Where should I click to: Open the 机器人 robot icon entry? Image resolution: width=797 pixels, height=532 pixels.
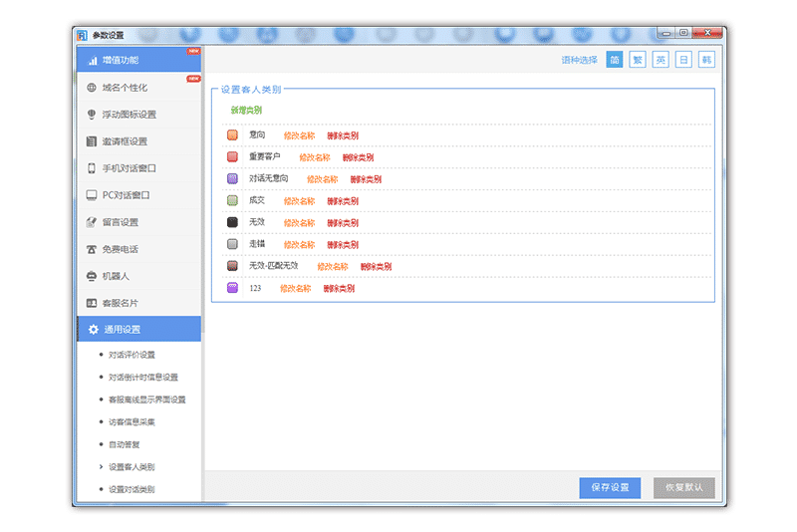(93, 276)
